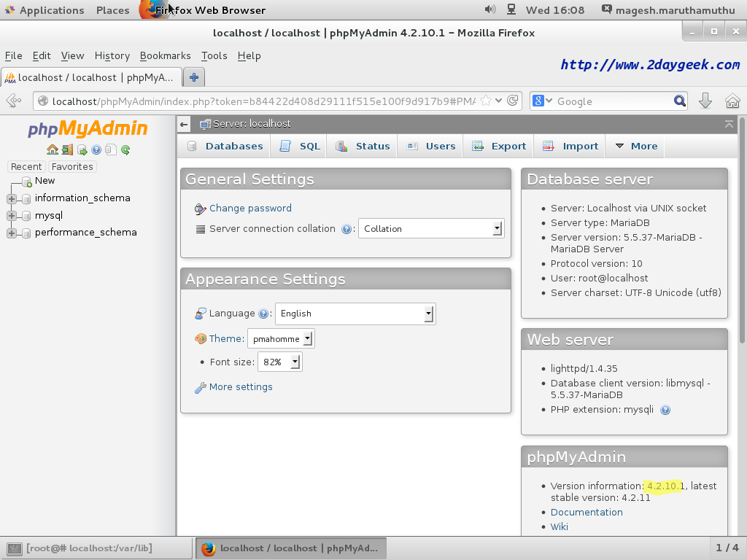Click the network connection icon in the top panel
Image resolution: width=747 pixels, height=560 pixels.
[x=511, y=9]
